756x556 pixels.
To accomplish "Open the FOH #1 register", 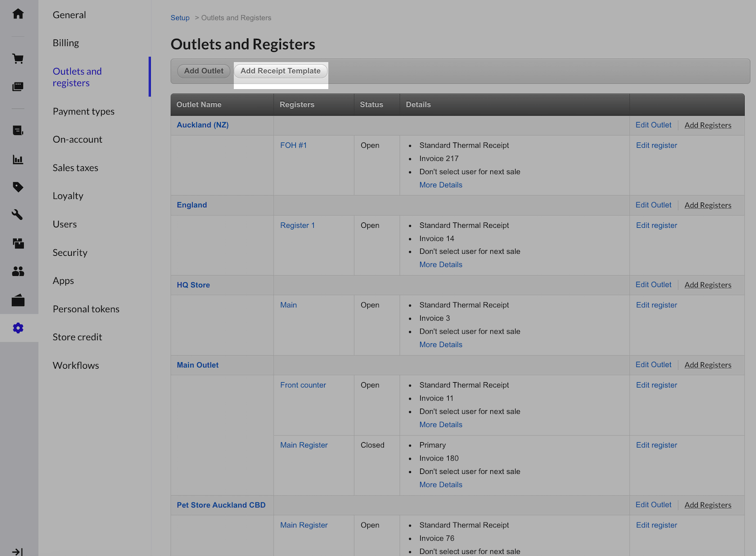I will coord(293,145).
